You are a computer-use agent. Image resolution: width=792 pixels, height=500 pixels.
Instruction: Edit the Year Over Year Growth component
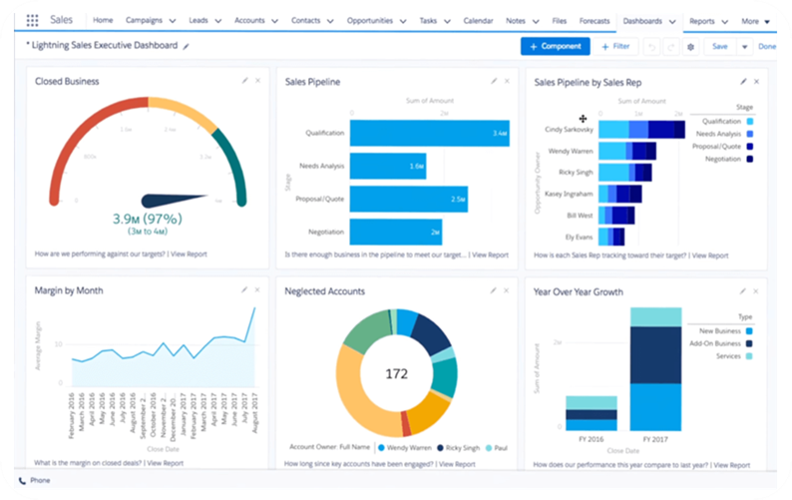(743, 291)
